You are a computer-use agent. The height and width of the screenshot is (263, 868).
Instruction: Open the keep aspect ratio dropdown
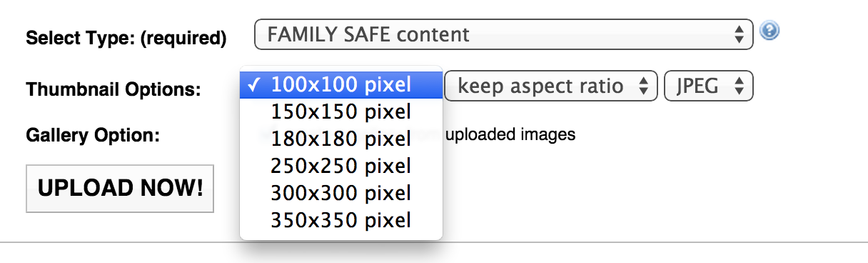click(x=550, y=87)
